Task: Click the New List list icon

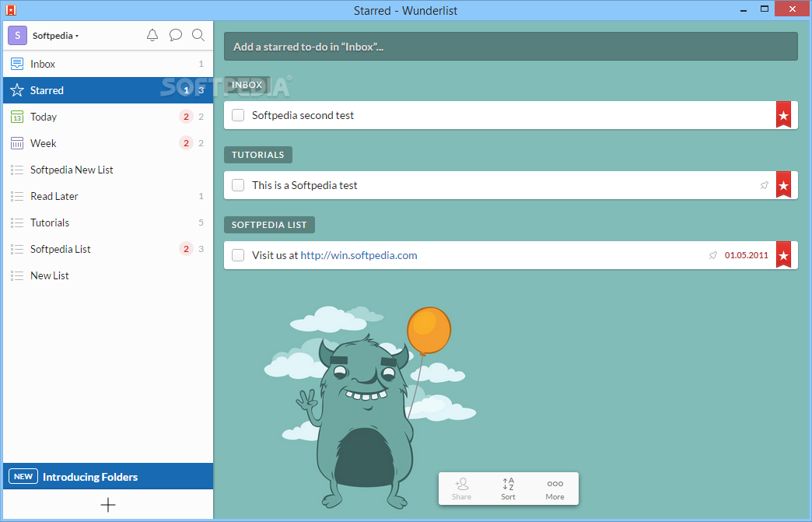Action: [17, 275]
